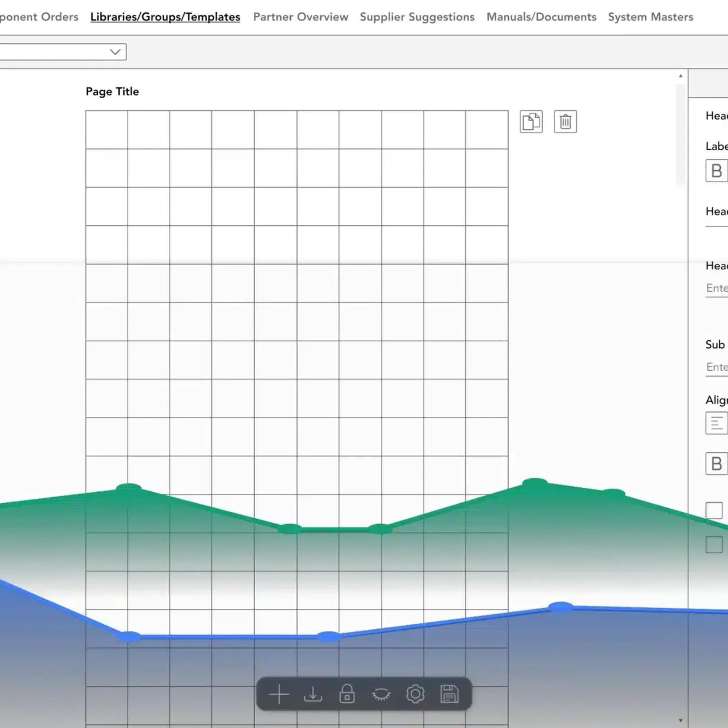Image resolution: width=728 pixels, height=728 pixels.
Task: Check the second checkbox in right panel
Action: (x=714, y=545)
